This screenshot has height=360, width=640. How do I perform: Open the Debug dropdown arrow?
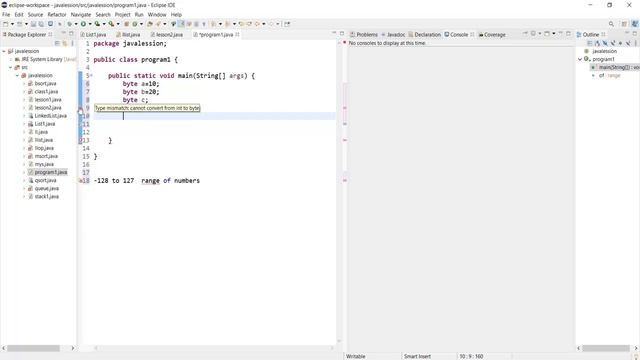[76, 24]
